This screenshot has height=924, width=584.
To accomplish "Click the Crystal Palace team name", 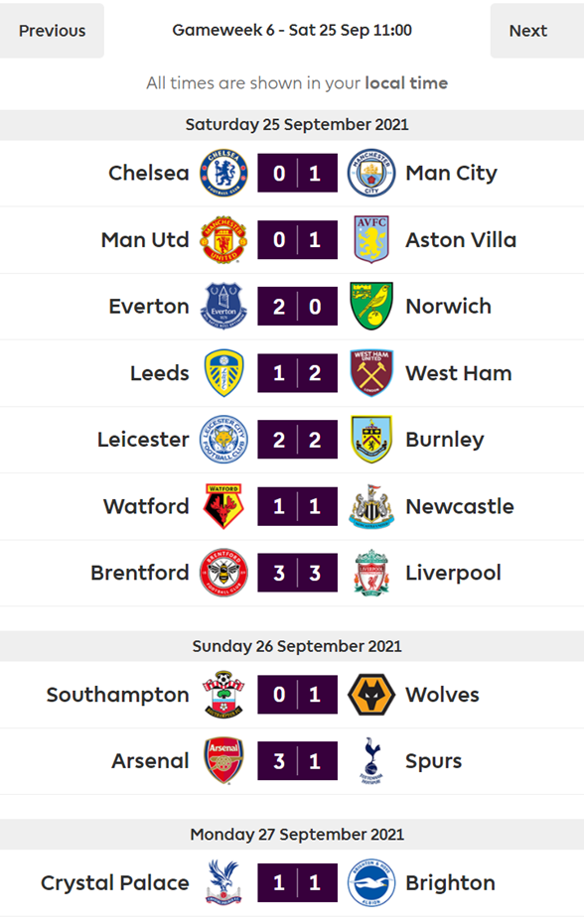I will click(115, 882).
